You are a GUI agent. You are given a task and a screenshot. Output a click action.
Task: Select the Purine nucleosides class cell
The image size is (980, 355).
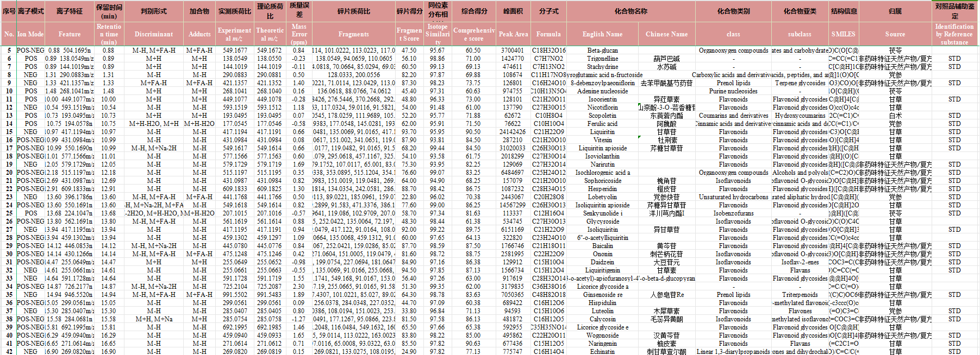[x=733, y=91]
